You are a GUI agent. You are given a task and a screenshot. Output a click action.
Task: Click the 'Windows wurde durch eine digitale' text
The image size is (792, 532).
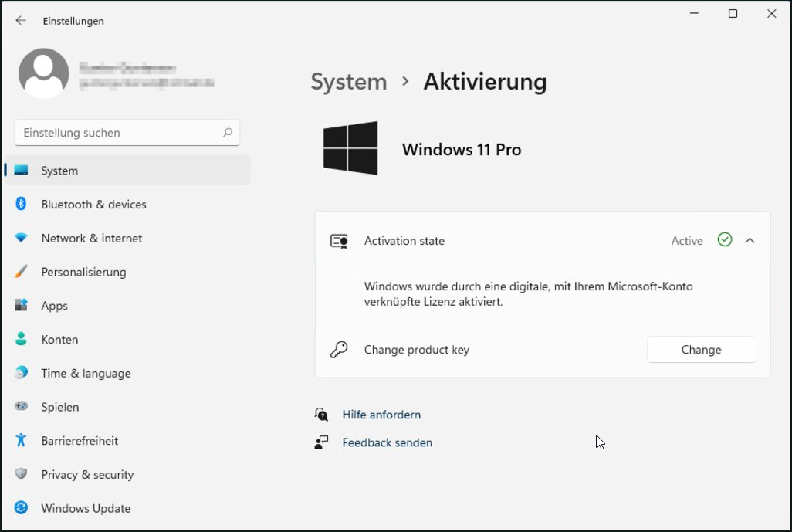[528, 294]
